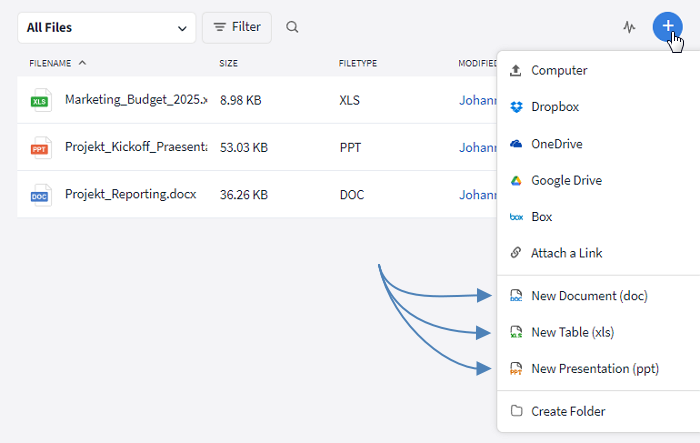Sort by the Filetype column header

point(357,63)
